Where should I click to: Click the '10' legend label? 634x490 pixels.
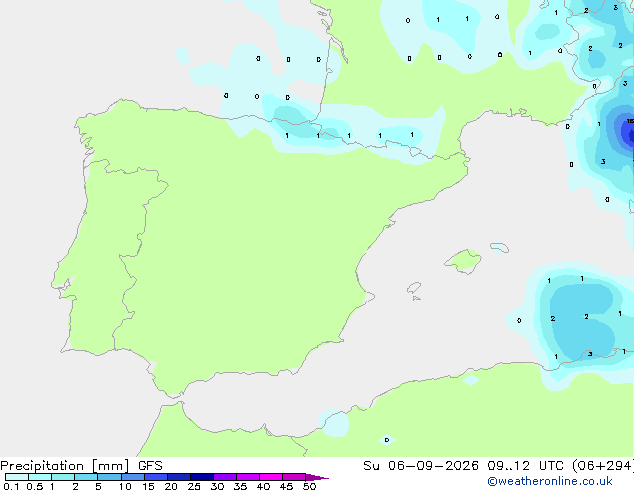pyautogui.click(x=125, y=486)
